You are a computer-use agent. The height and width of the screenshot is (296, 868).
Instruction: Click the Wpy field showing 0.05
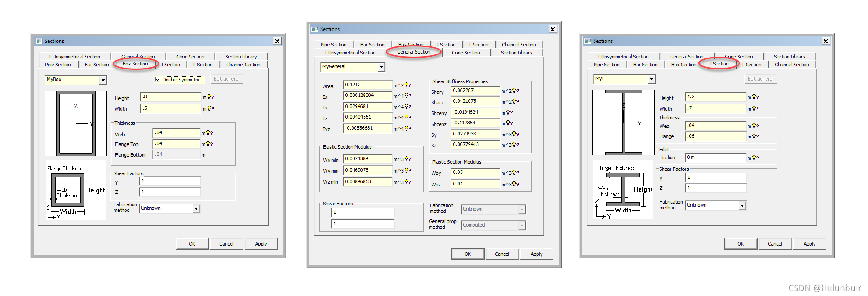tap(476, 173)
